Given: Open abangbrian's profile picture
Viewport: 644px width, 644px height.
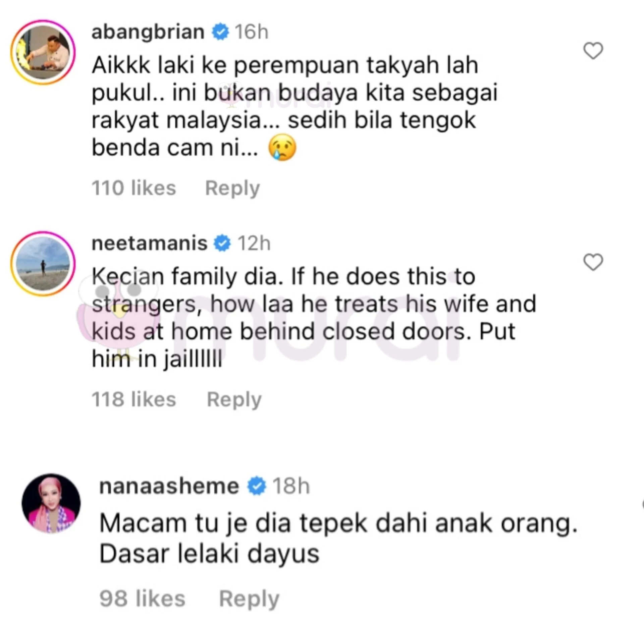Looking at the screenshot, I should [43, 52].
